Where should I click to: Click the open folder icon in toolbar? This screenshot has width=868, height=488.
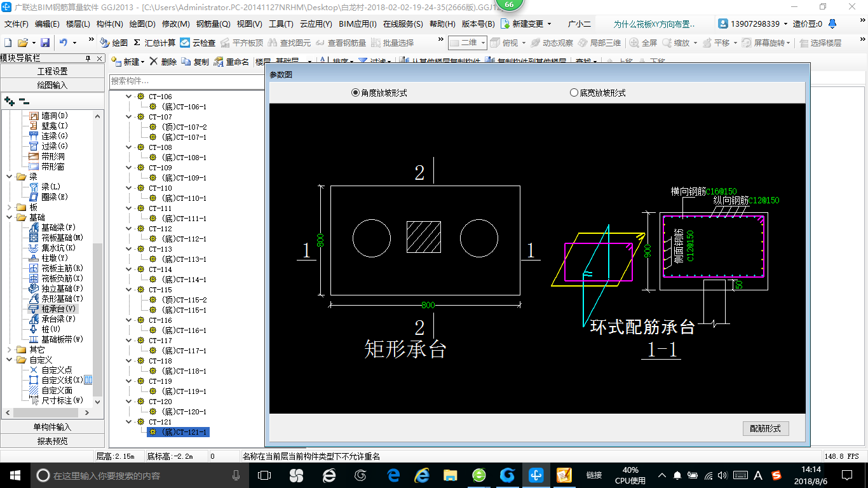(x=22, y=43)
